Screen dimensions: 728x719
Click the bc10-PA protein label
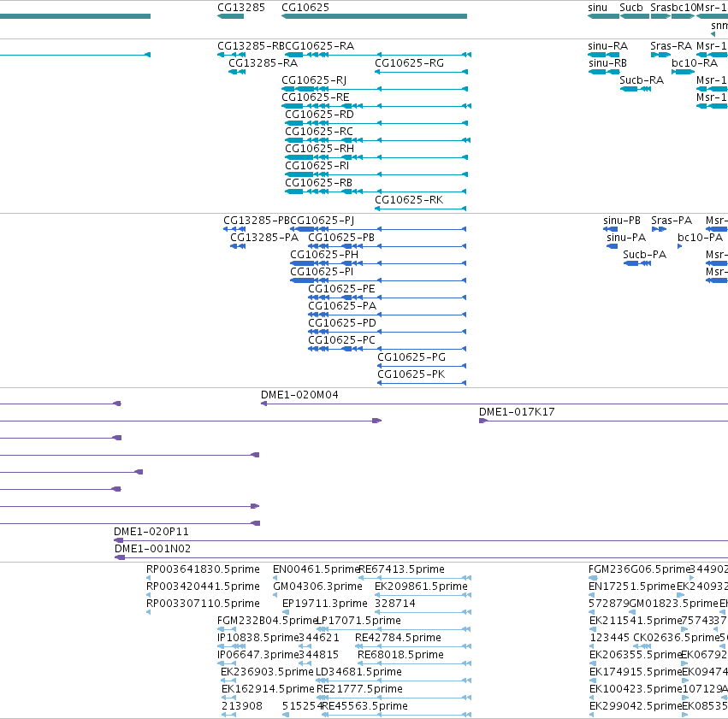[700, 238]
